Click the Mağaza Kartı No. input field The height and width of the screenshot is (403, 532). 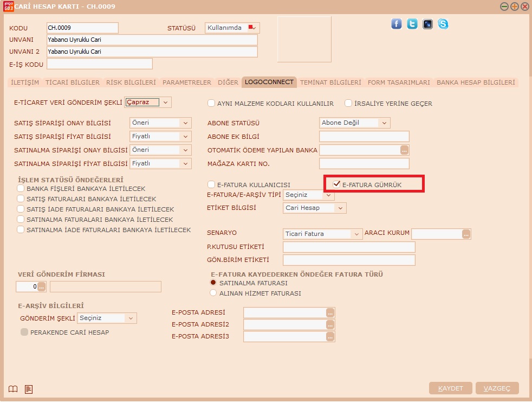tap(364, 163)
